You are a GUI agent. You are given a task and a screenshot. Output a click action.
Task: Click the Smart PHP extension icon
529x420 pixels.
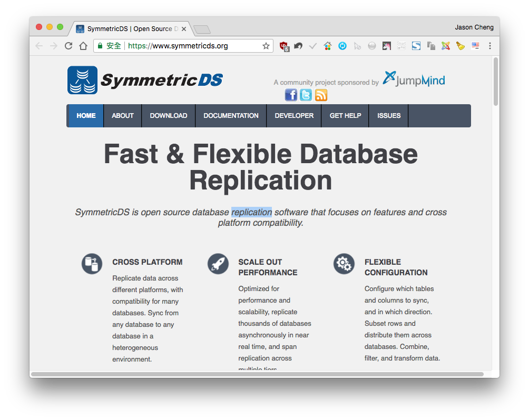click(x=401, y=46)
